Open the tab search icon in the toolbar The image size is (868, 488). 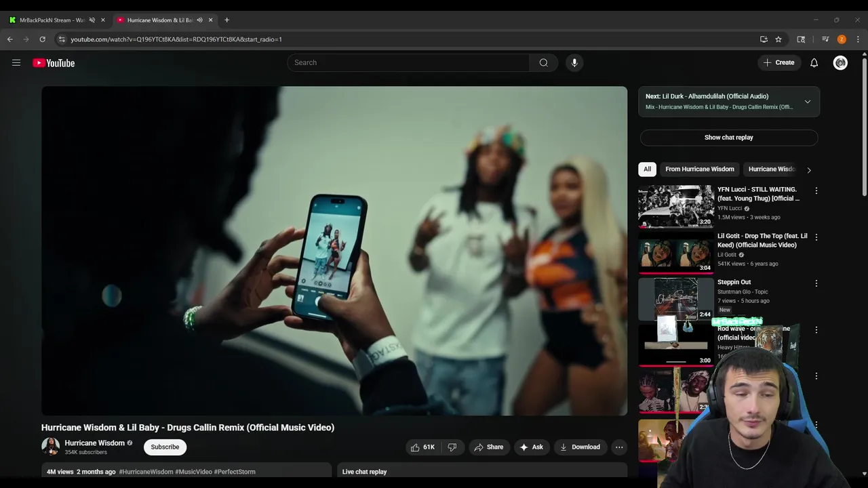point(801,39)
